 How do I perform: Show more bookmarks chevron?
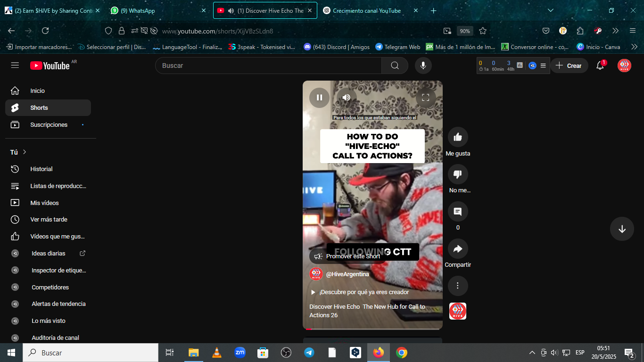coord(634,47)
